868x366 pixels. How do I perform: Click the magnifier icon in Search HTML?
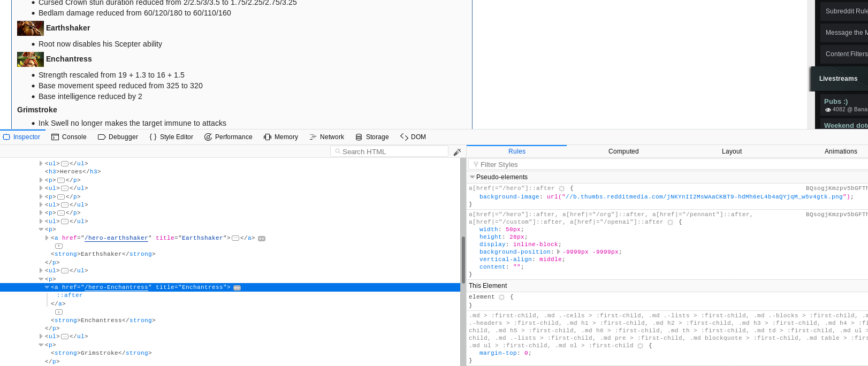pos(338,151)
